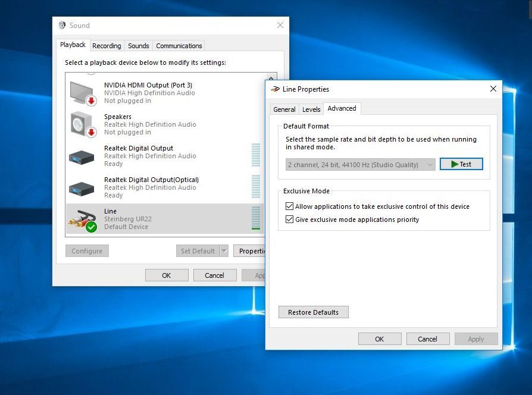Viewport: 532px width, 395px height.
Task: Click the Sound window speaker title icon
Action: click(x=62, y=25)
